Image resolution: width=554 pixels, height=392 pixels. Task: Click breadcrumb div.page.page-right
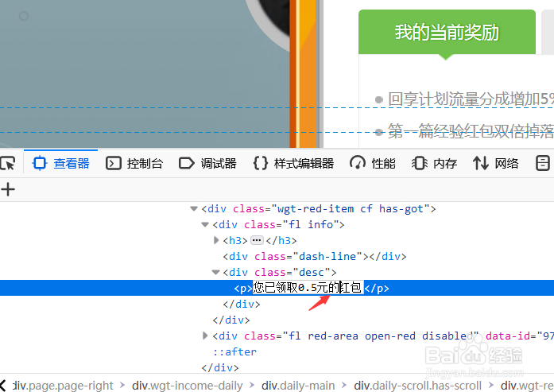[63, 386]
